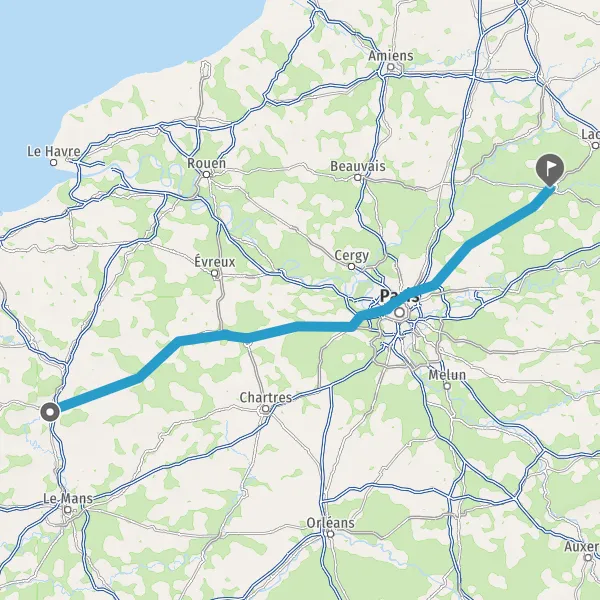Select the Le Mans city marker
Screen dimensions: 600x600
(x=68, y=510)
